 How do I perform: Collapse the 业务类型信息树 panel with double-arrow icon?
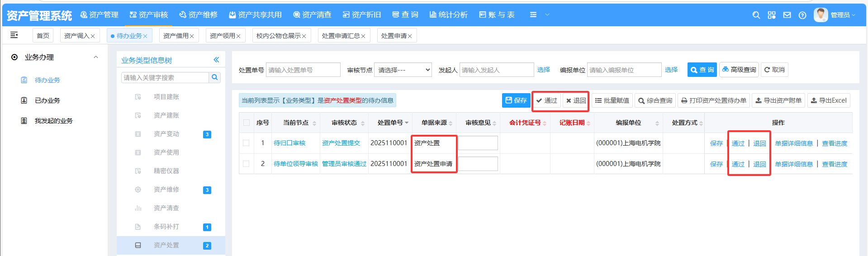pyautogui.click(x=216, y=60)
